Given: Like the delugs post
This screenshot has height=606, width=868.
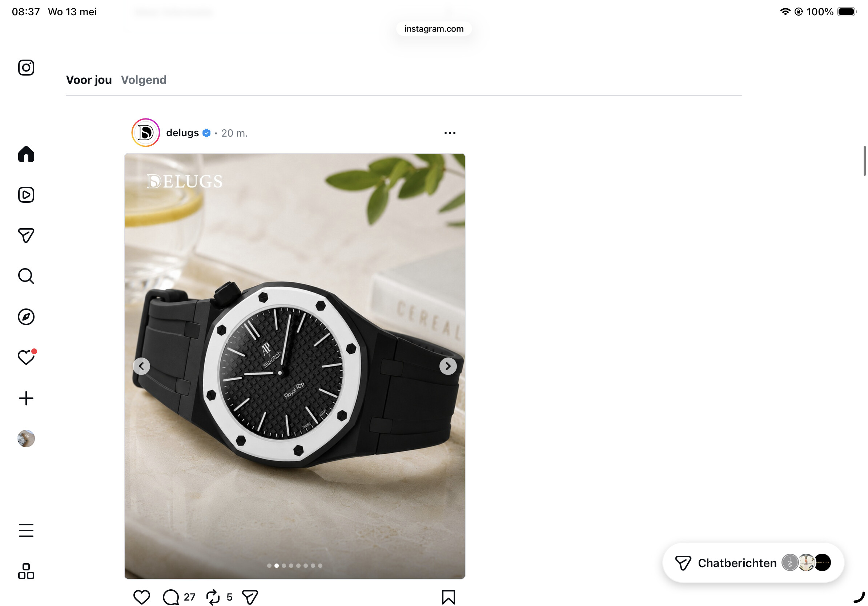Looking at the screenshot, I should click(x=142, y=597).
